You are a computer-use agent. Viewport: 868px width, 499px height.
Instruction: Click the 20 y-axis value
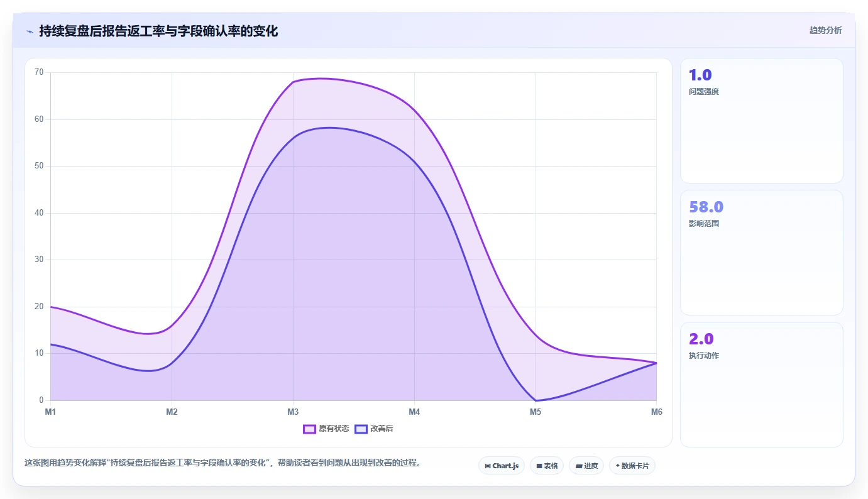(x=39, y=307)
